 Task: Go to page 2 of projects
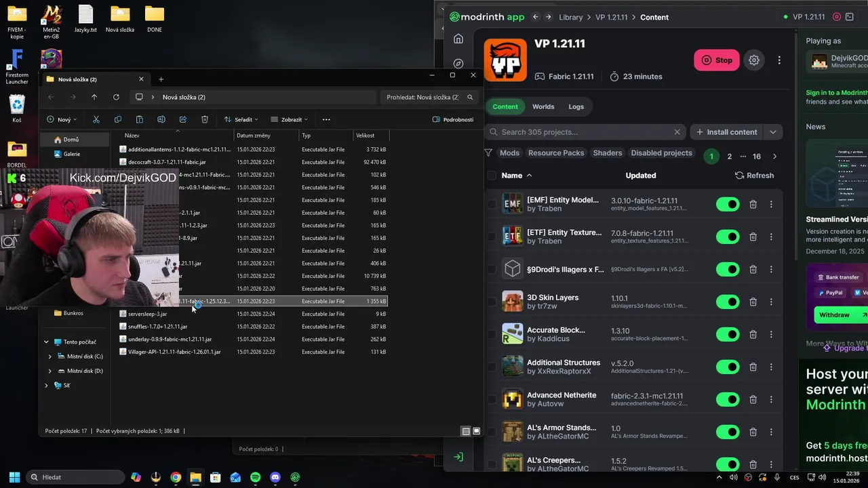pos(730,157)
